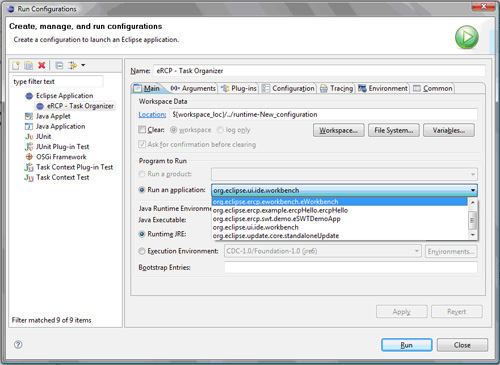
Task: Click the Java Application icon
Action: 29,127
